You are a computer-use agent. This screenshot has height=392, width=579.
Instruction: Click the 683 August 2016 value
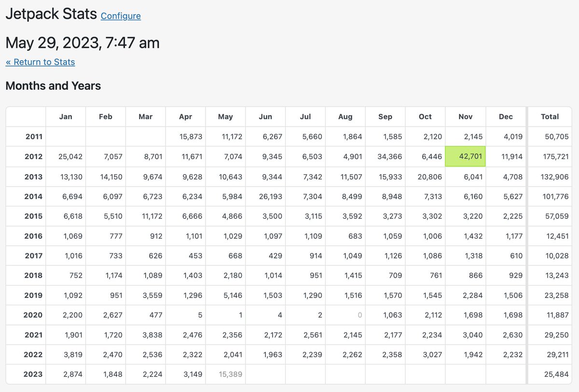pyautogui.click(x=355, y=236)
